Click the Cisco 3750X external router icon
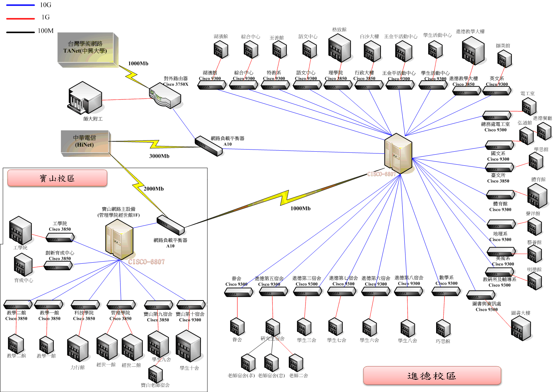The height and width of the screenshot is (392, 553). coord(165,95)
